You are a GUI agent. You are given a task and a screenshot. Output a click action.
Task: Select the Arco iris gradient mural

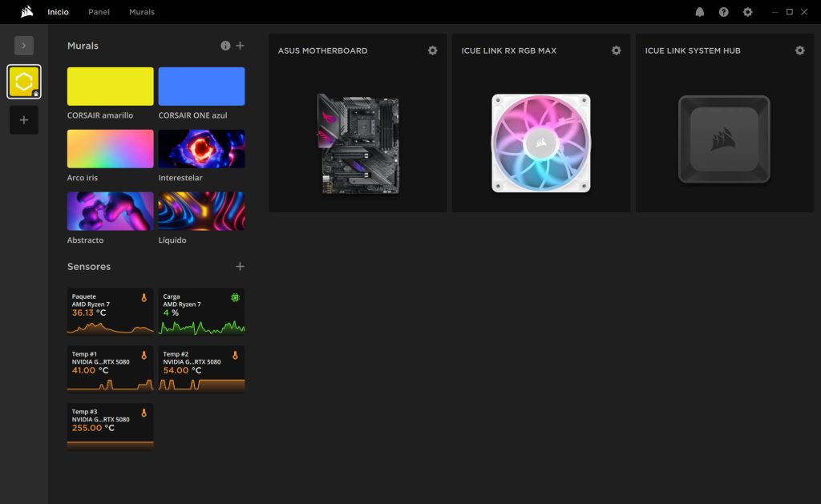111,148
